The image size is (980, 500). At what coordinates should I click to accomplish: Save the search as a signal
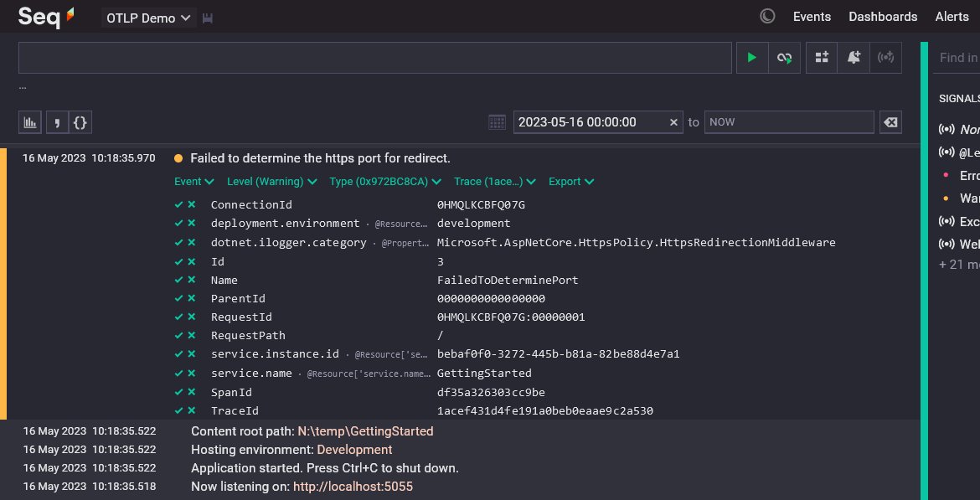click(887, 57)
